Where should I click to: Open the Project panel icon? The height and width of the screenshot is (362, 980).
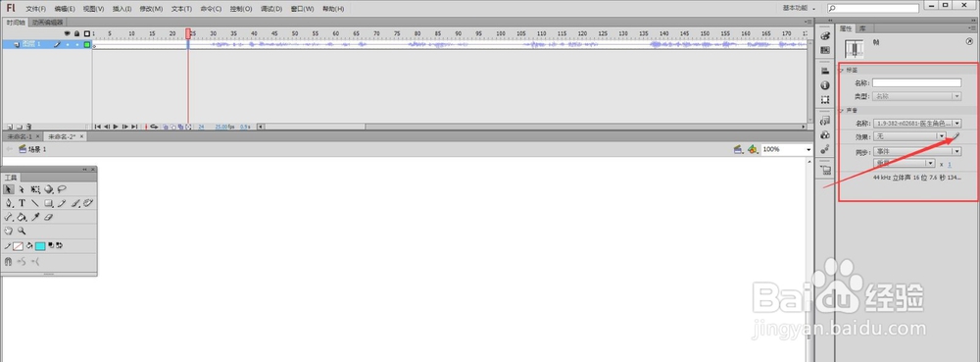(x=825, y=170)
